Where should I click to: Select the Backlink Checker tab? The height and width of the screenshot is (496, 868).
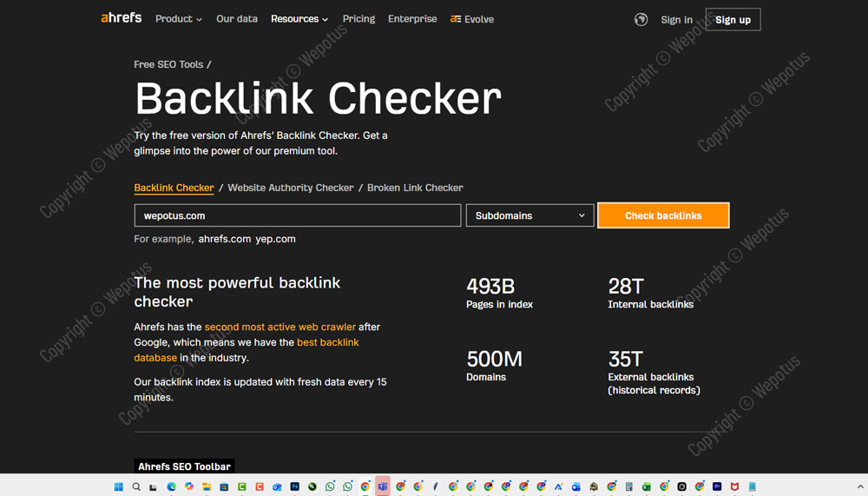(174, 188)
